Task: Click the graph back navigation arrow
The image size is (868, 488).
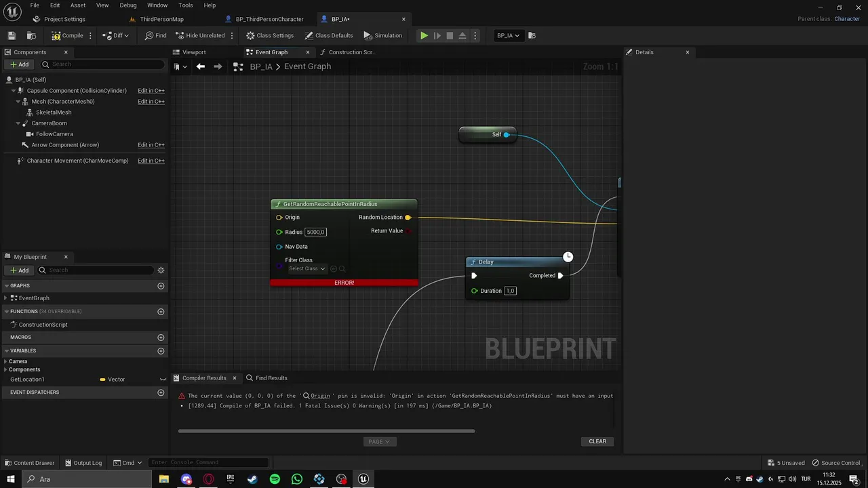Action: (x=200, y=66)
